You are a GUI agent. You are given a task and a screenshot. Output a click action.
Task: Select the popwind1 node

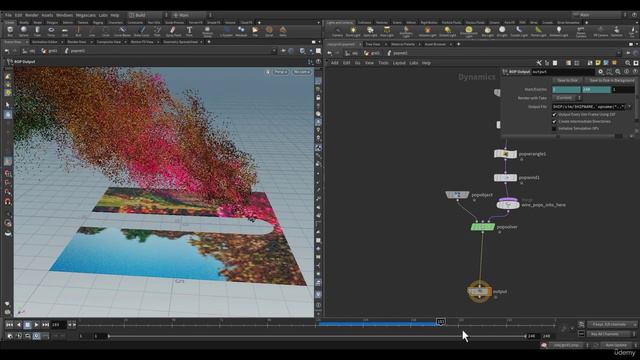505,178
